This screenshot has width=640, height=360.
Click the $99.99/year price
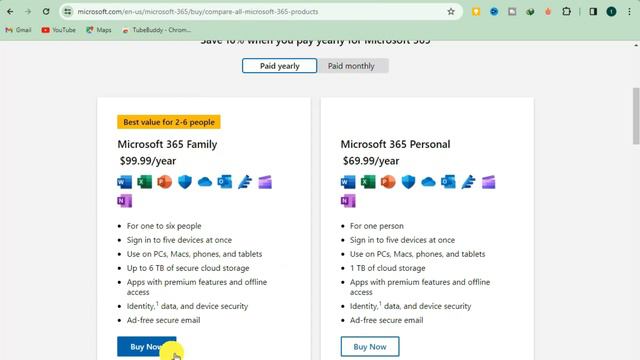(148, 161)
